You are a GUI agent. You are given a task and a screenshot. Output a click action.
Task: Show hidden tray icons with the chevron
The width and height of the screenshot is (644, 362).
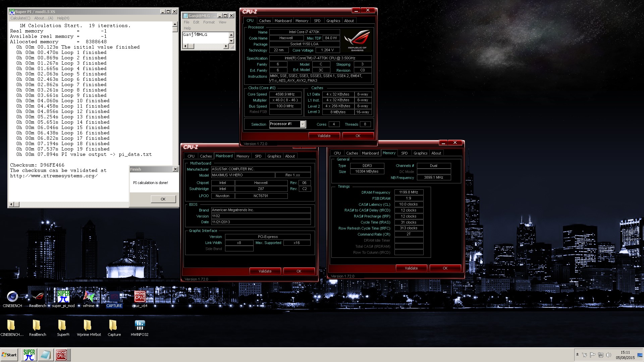coord(577,355)
